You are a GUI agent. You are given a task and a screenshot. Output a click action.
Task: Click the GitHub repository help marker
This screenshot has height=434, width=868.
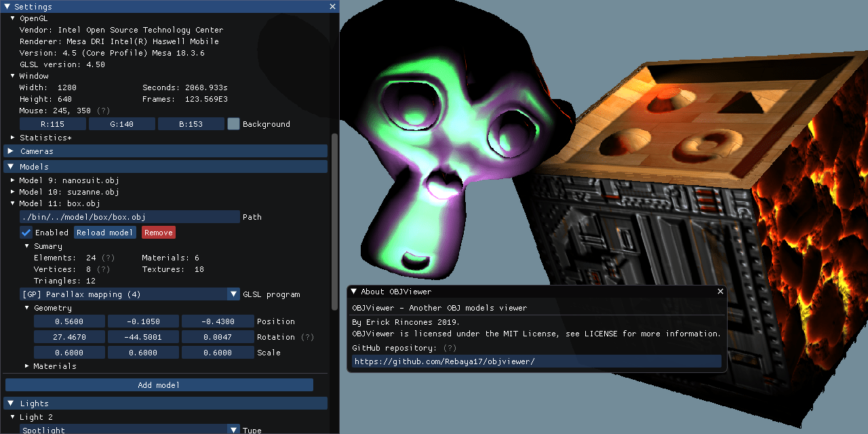click(x=450, y=348)
